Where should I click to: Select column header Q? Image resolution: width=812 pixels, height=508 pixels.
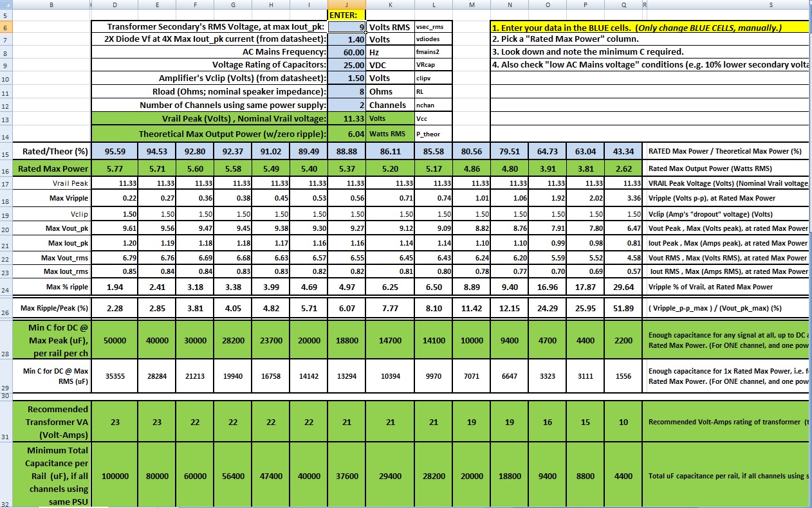(623, 4)
